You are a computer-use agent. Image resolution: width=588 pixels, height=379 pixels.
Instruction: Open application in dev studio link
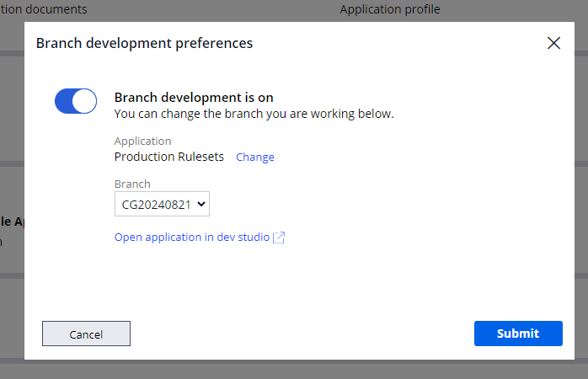(x=192, y=238)
